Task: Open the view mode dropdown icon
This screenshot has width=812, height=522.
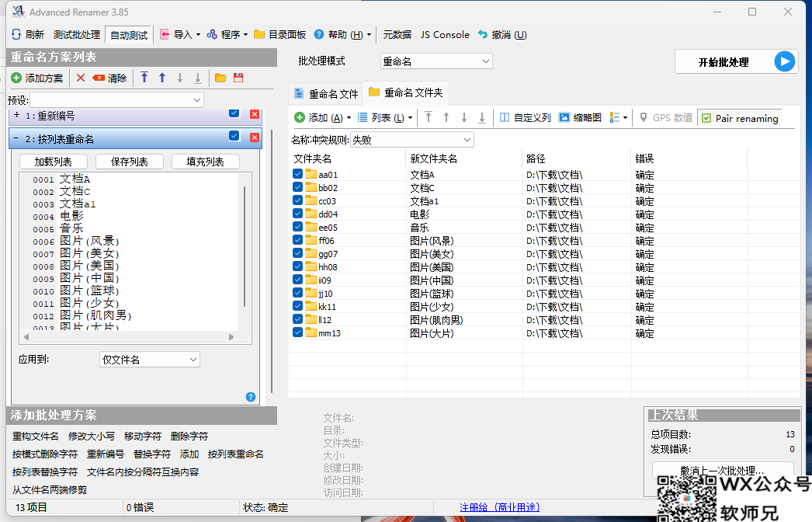Action: click(x=619, y=117)
